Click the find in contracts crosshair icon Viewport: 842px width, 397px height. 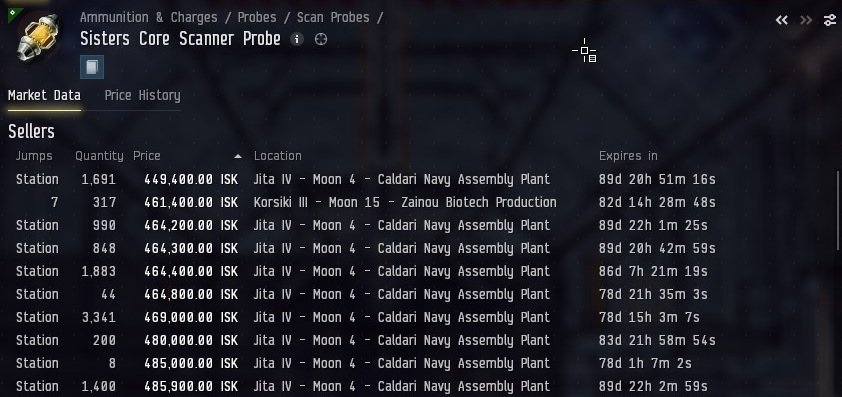321,39
